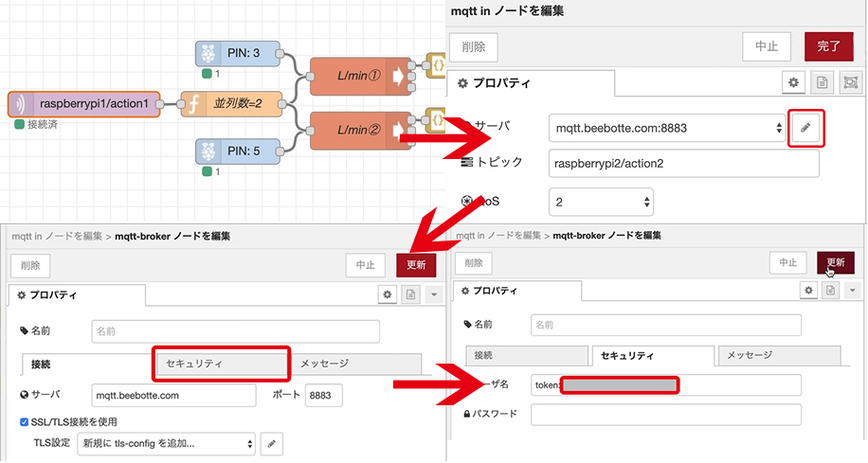Screen dimensions: 868x463
Task: Click the output port of PIN: 3 node
Action: point(280,54)
